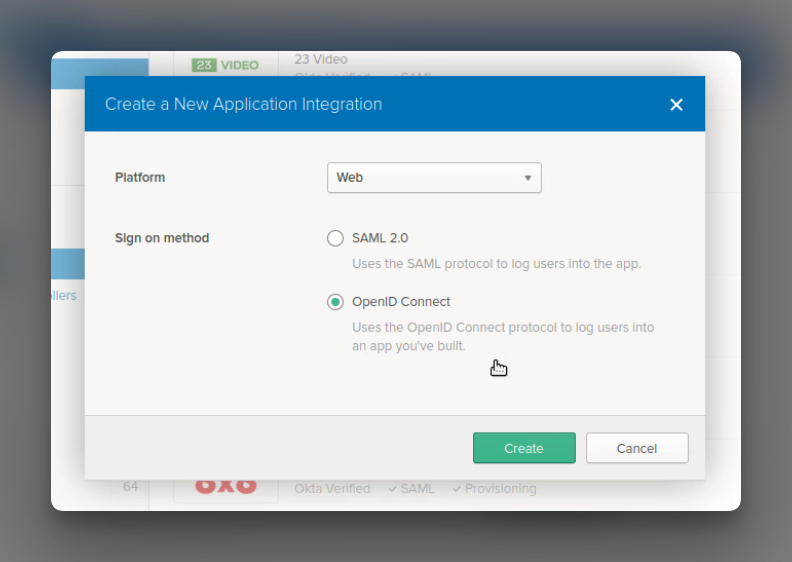
Task: Click the OpenID Connect protocol description
Action: [x=503, y=336]
